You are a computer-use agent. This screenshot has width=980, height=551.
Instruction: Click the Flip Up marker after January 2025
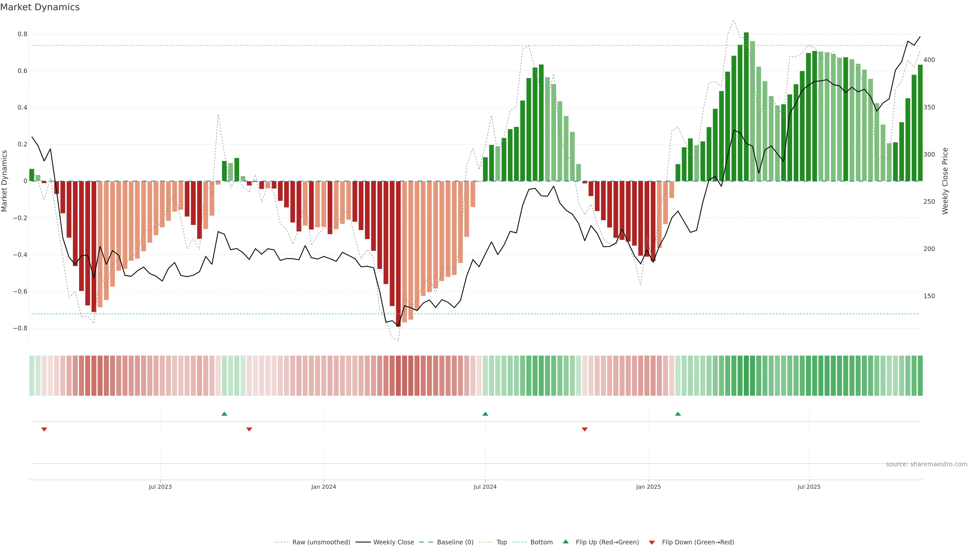click(x=678, y=414)
